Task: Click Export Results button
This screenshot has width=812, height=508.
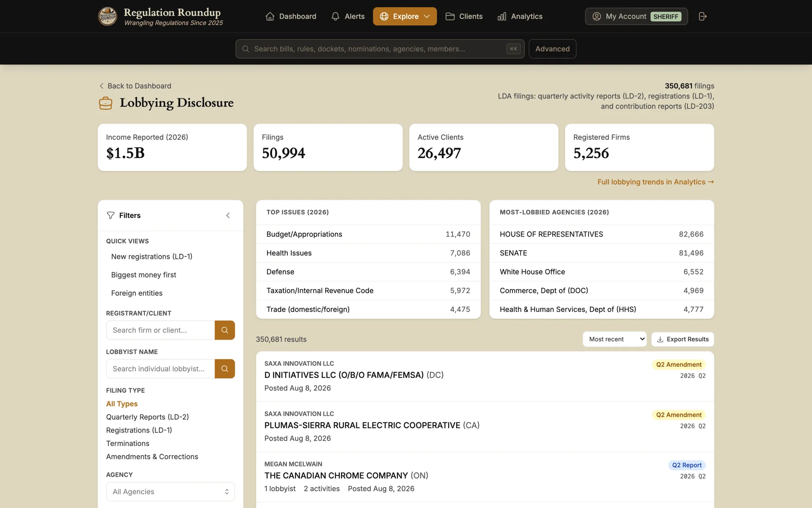Action: pyautogui.click(x=683, y=339)
